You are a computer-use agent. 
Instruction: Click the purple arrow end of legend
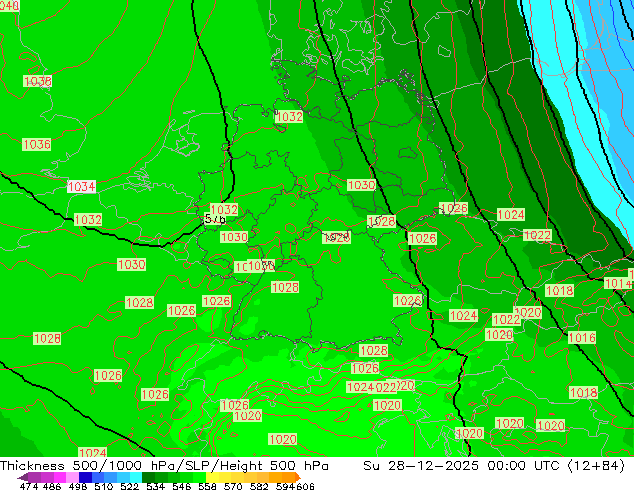pos(23,477)
